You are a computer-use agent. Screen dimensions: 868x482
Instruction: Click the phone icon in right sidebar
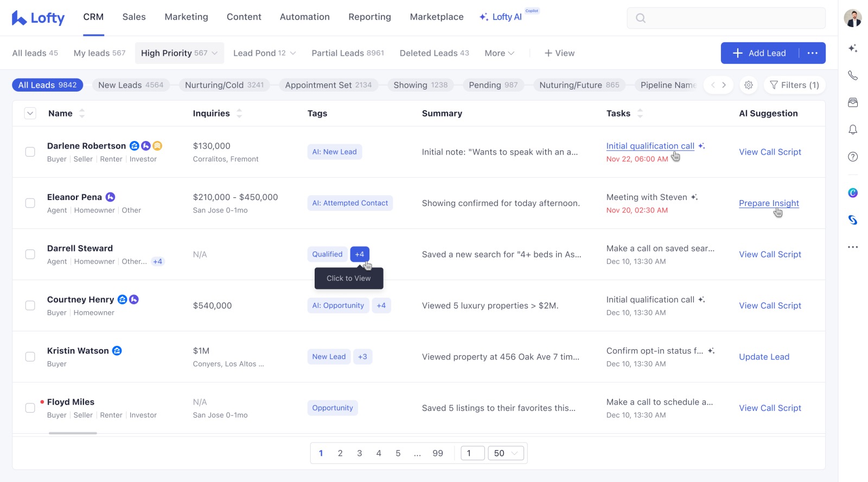coord(853,75)
